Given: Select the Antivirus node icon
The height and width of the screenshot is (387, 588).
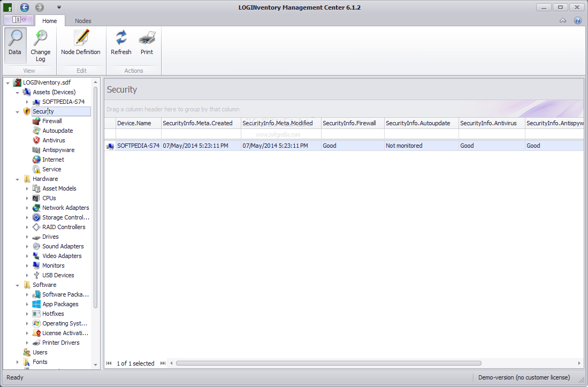Looking at the screenshot, I should coord(36,140).
